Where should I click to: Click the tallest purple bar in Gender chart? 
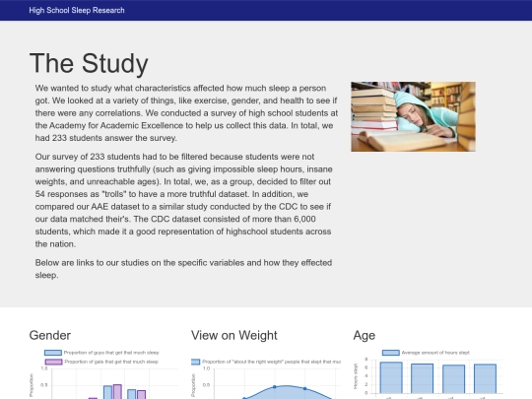coord(117,392)
